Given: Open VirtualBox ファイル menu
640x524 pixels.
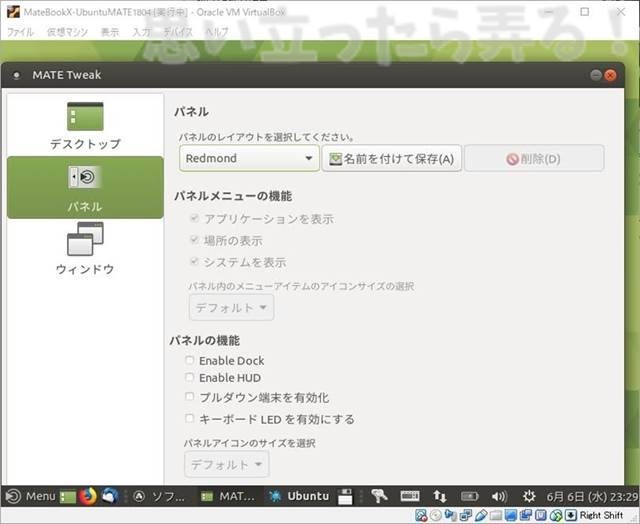Looking at the screenshot, I should 20,32.
